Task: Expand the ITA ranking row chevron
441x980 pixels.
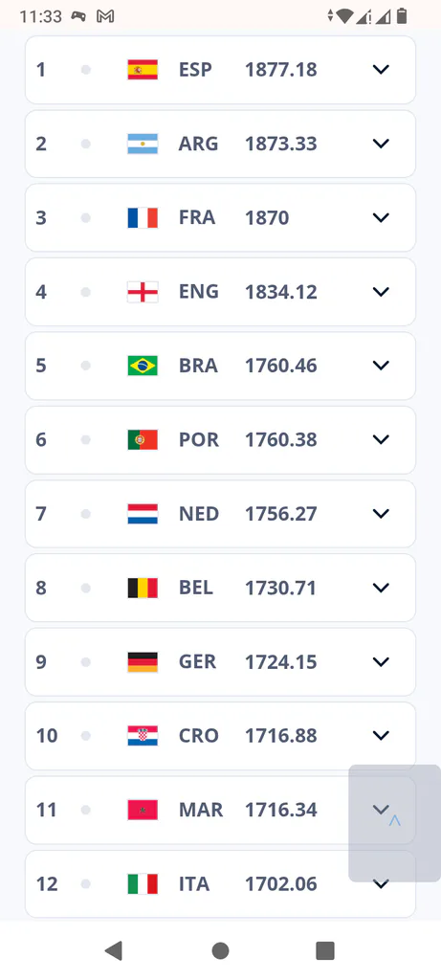Action: point(381,883)
